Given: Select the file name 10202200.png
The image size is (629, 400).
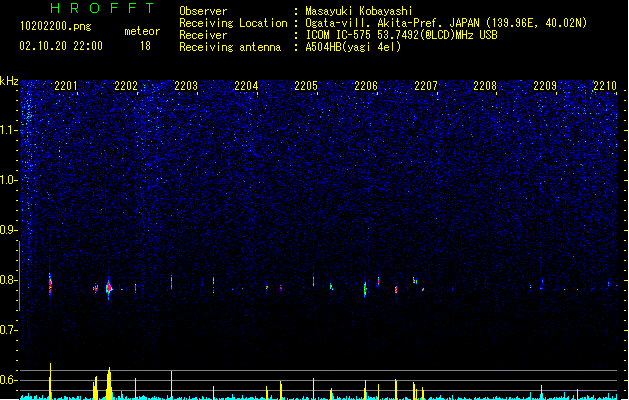Looking at the screenshot, I should click(56, 26).
